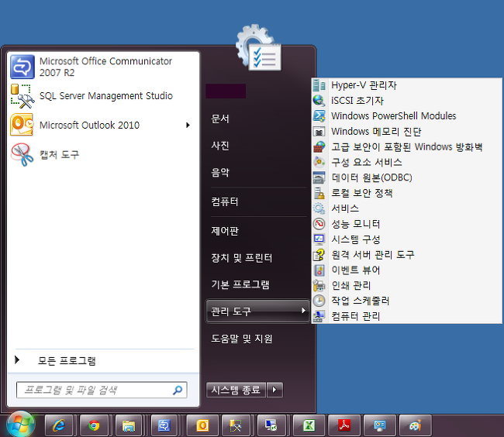Open the 서비스 gear icon
504x437 pixels.
pos(319,208)
